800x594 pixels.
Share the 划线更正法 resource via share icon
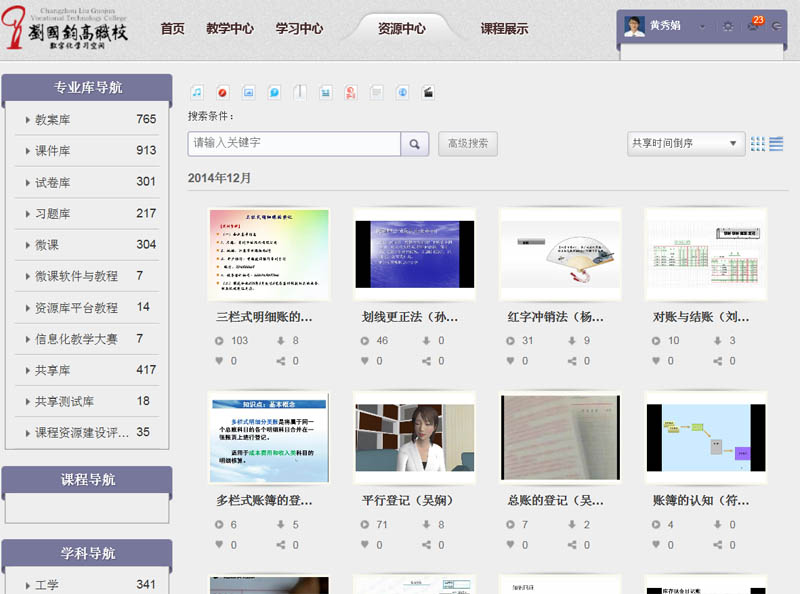coord(426,361)
